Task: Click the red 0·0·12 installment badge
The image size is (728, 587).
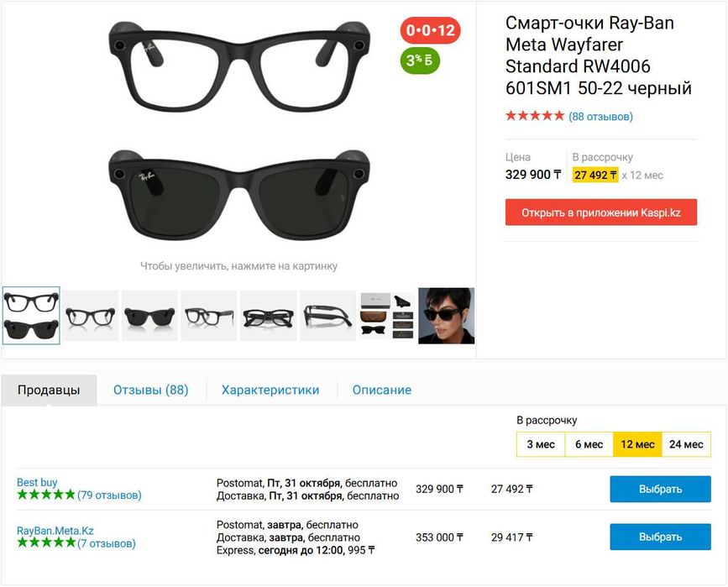Action: click(430, 31)
